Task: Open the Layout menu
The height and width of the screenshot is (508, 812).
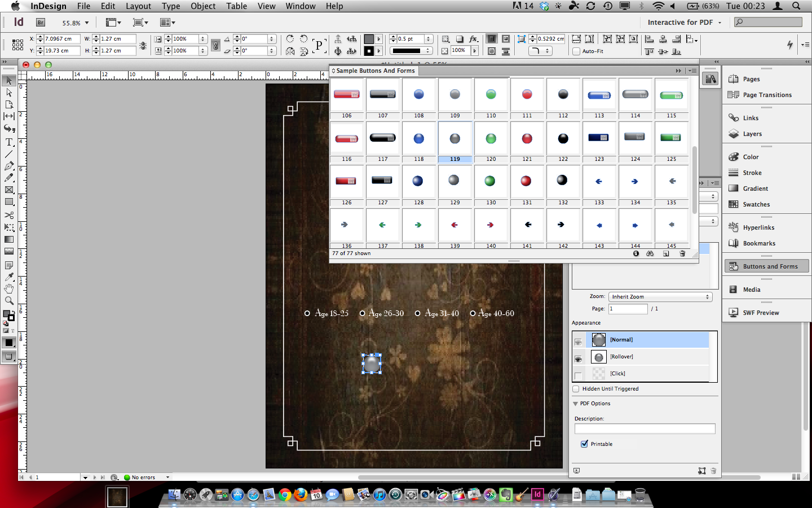Action: tap(138, 6)
